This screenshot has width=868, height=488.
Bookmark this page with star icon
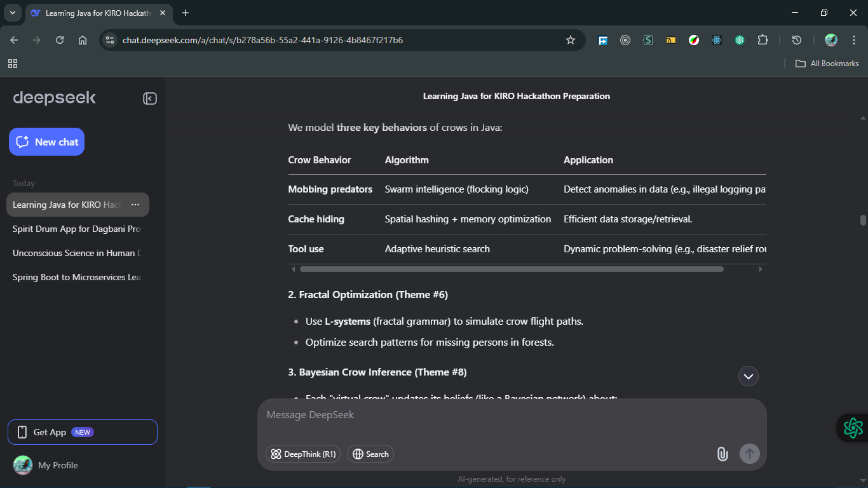[x=571, y=40]
